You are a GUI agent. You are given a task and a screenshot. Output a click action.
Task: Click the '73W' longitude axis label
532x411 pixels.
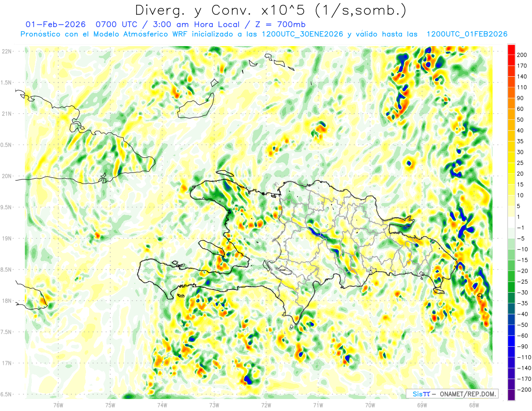tap(214, 404)
